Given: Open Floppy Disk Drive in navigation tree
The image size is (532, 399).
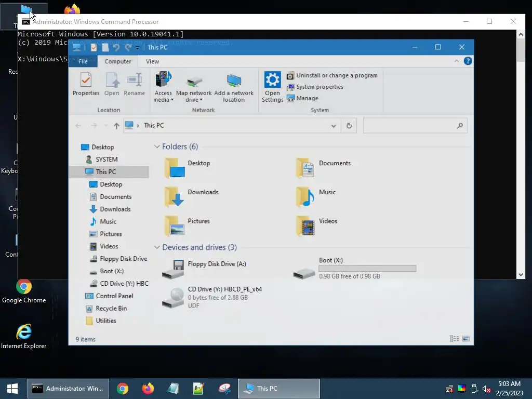Looking at the screenshot, I should pyautogui.click(x=118, y=259).
